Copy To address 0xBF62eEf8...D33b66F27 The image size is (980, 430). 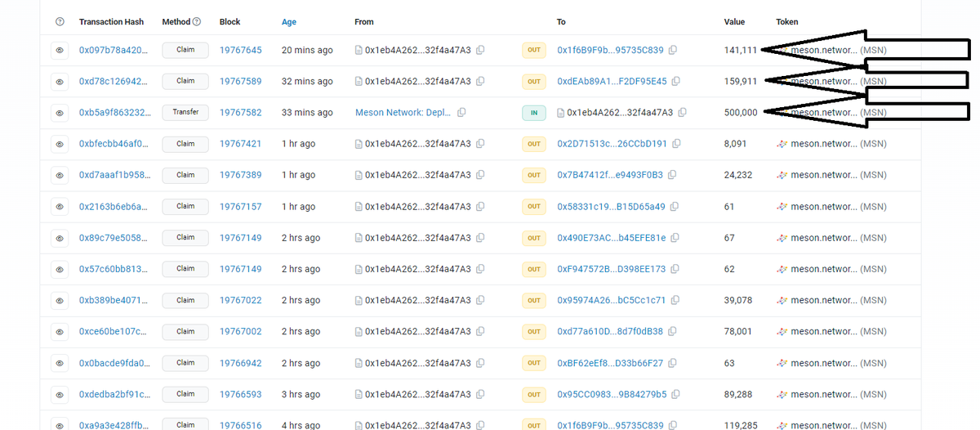[673, 362]
